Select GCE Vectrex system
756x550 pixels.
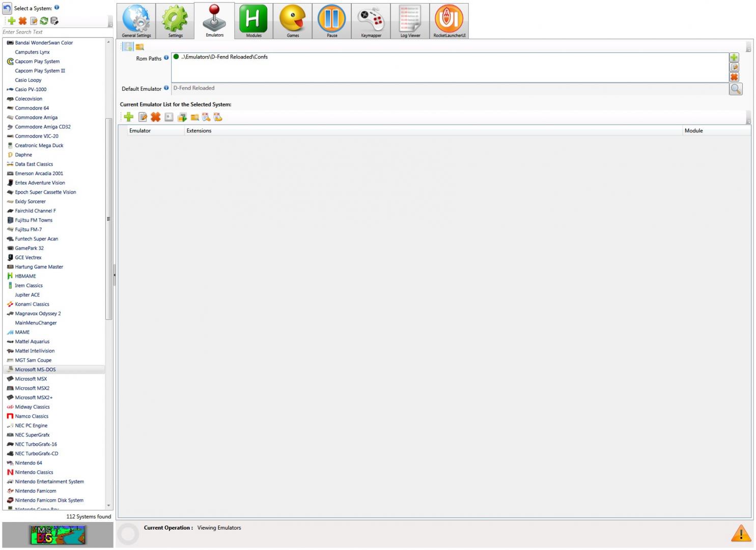(28, 258)
